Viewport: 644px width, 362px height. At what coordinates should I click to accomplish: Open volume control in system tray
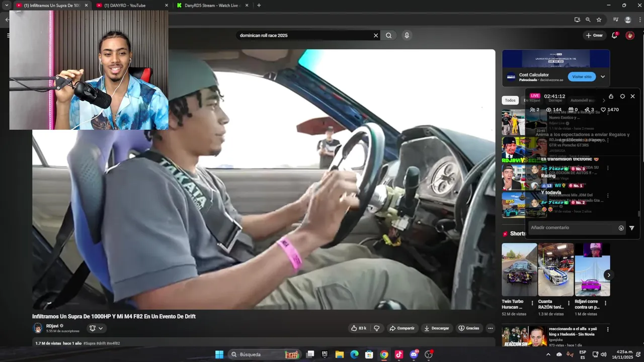(x=603, y=354)
